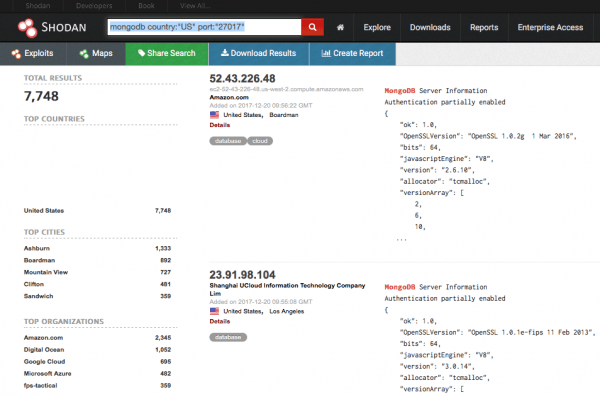Click United States under Top Countries
Screen dimensions: 600x397
44,211
